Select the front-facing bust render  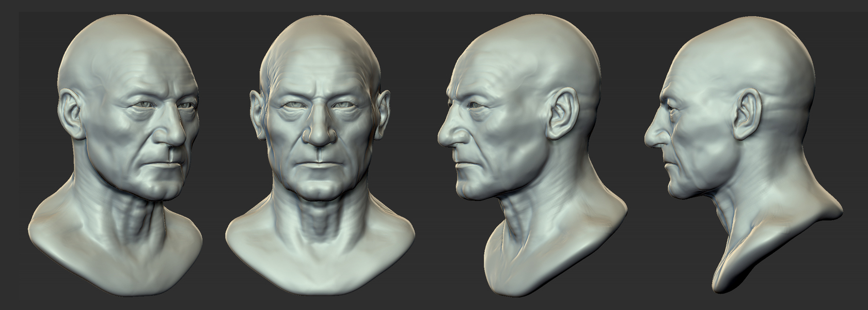pyautogui.click(x=319, y=155)
